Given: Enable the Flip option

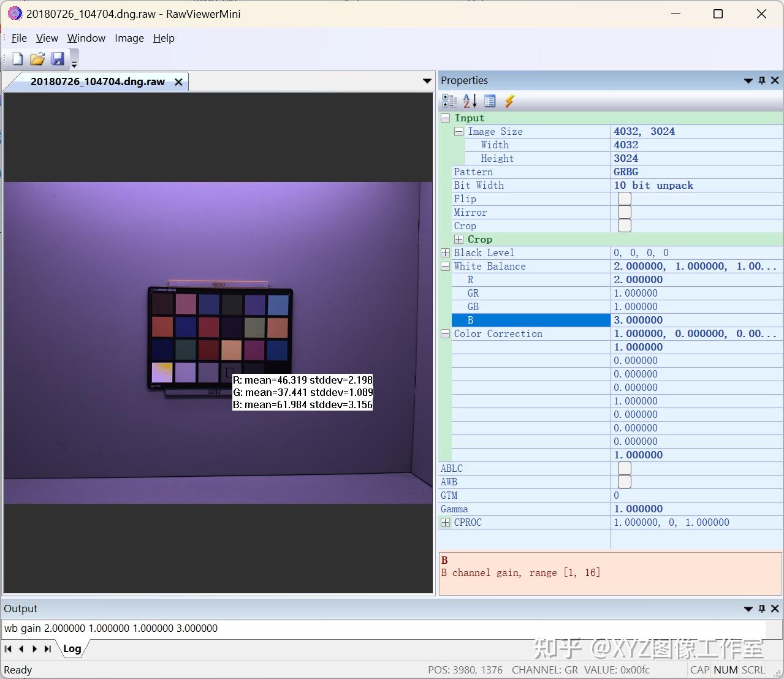Looking at the screenshot, I should (x=623, y=199).
